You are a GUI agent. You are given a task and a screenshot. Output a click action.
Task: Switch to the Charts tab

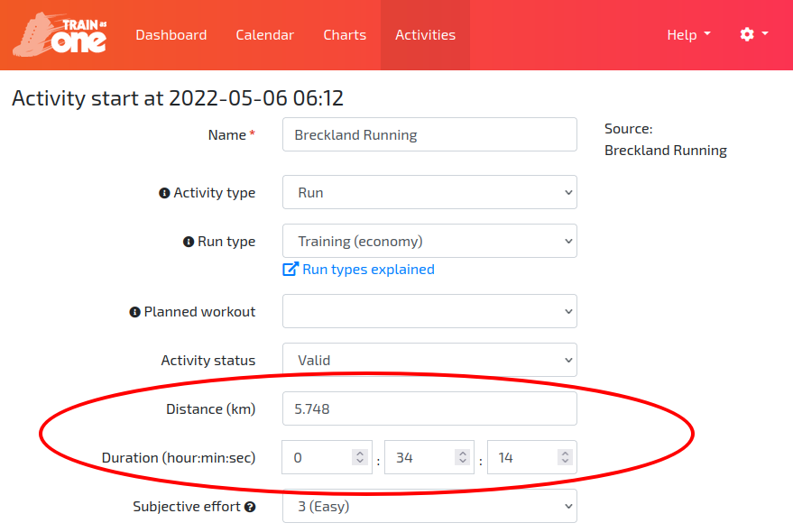pyautogui.click(x=344, y=34)
